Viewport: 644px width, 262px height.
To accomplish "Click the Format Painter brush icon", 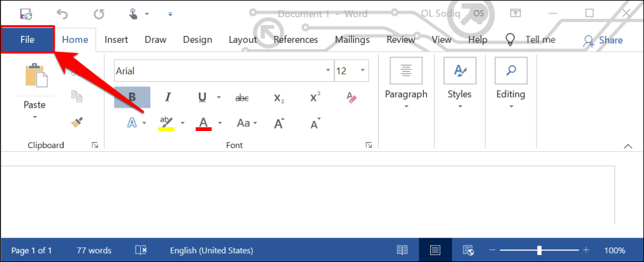I will [x=77, y=122].
